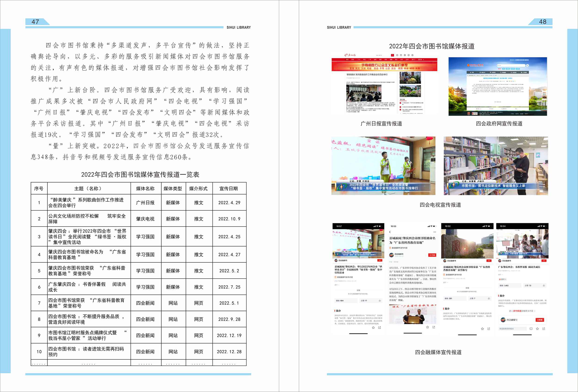Click the topic cell 肇庆四会市图书馆被命名为“广东省科普教育基地”
Viewport: 578px width, 392px height.
pyautogui.click(x=89, y=255)
